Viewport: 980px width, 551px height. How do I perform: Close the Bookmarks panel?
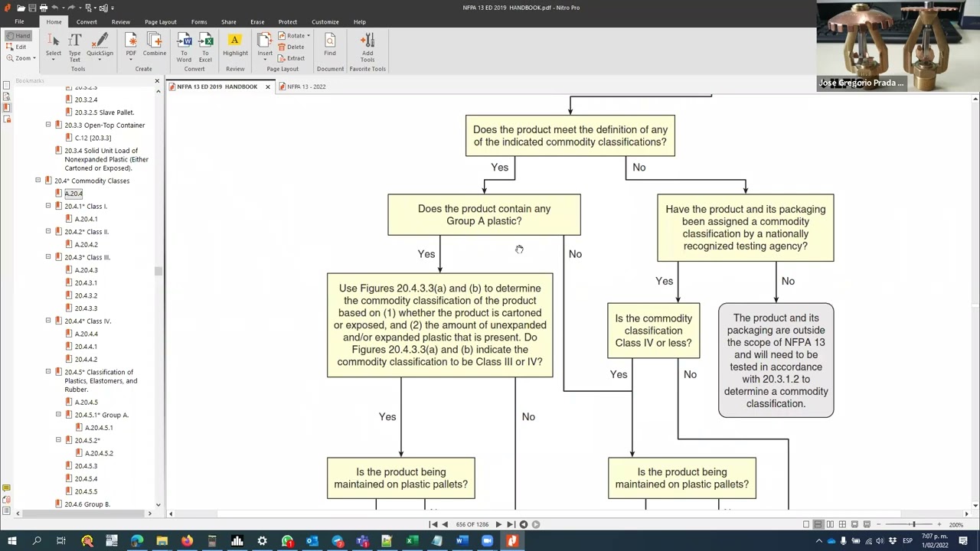pos(157,80)
